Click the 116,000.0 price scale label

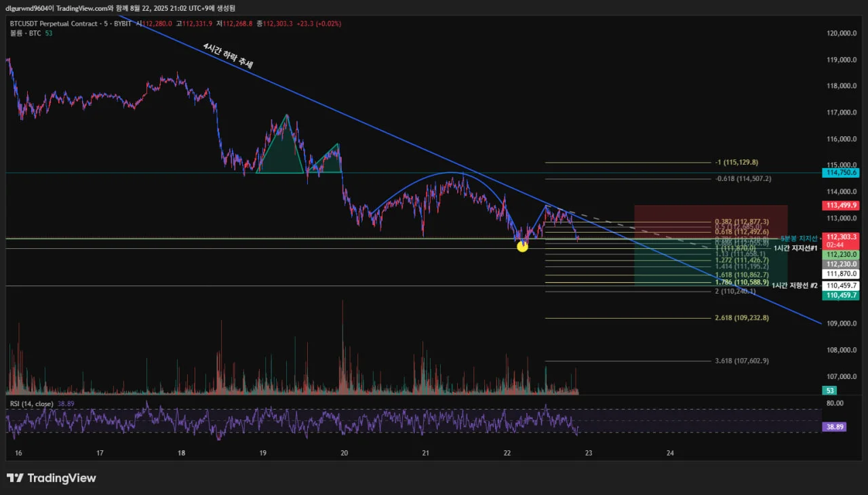point(842,139)
